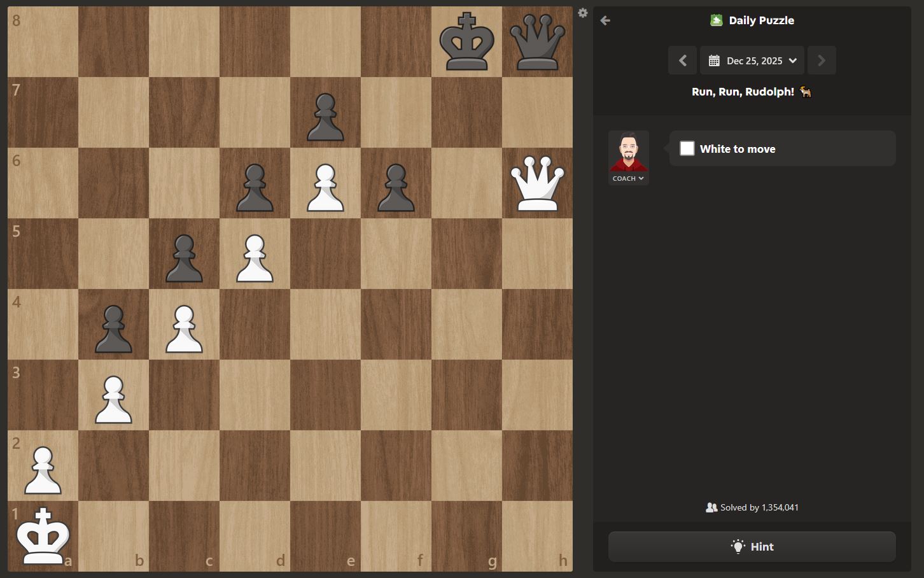This screenshot has height=578, width=924.
Task: Click the Daily Puzzle heading text
Action: (761, 20)
